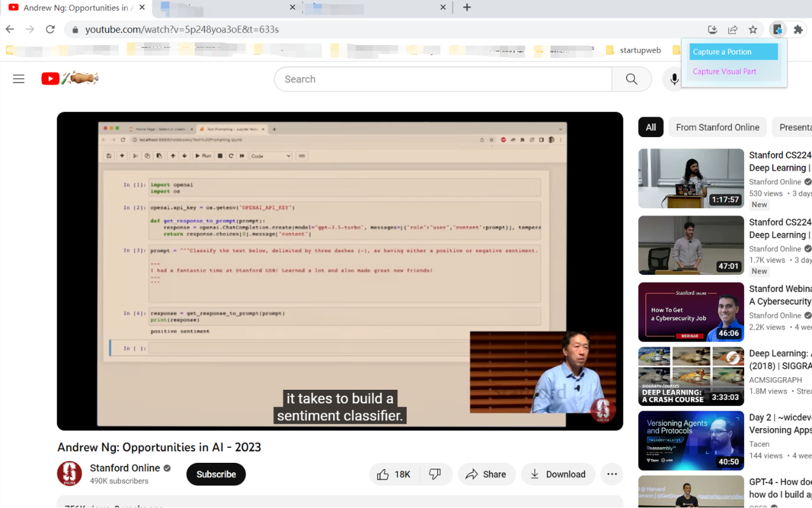Open the YouTube hamburger guide menu
Image resolution: width=812 pixels, height=508 pixels.
tap(18, 79)
